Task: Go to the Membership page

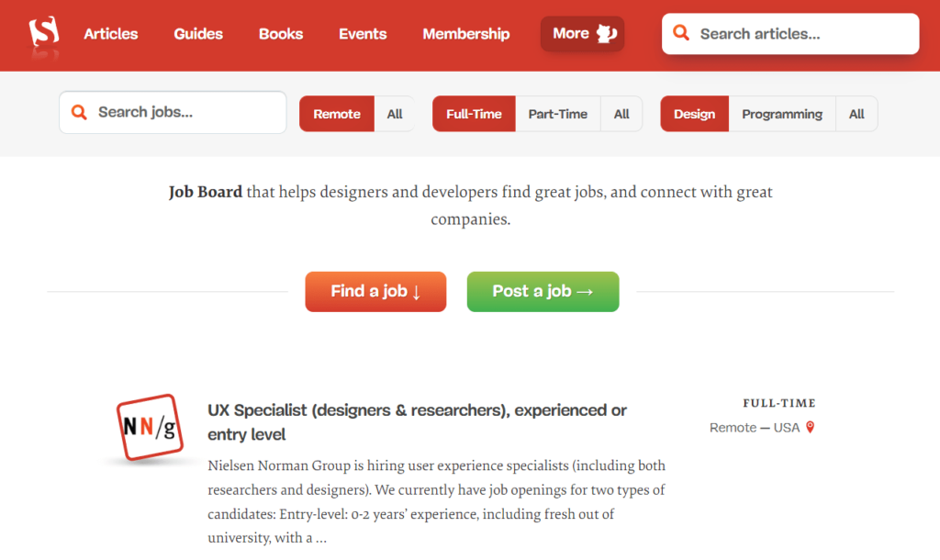Action: pos(465,34)
